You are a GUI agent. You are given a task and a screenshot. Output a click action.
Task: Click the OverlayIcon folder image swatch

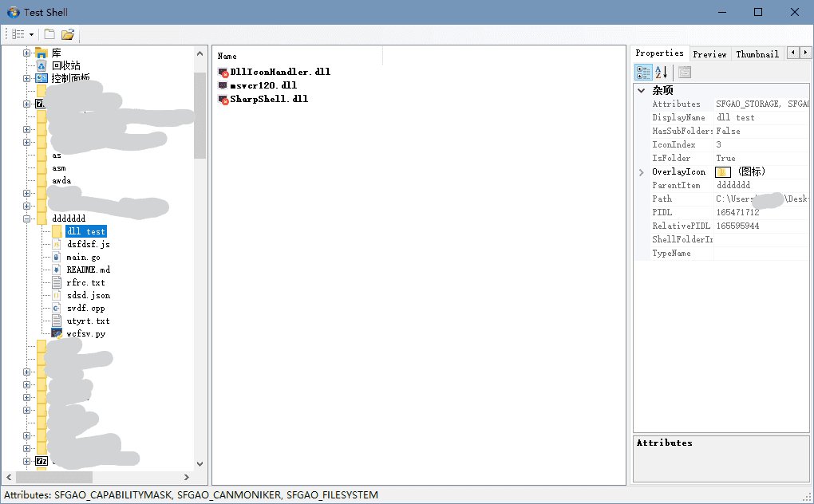point(722,172)
